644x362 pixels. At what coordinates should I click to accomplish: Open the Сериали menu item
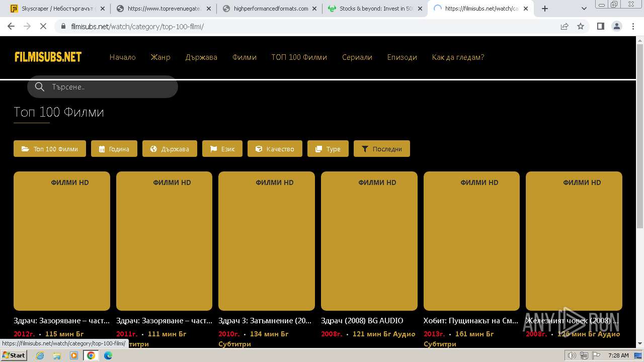point(357,57)
